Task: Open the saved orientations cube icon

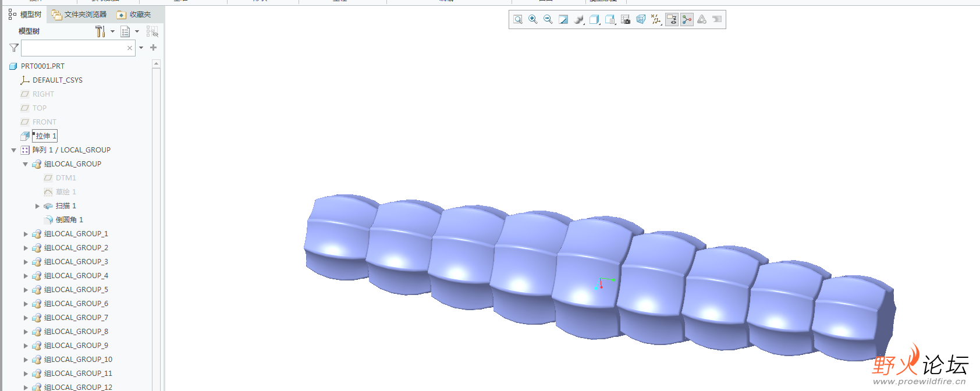Action: click(594, 20)
